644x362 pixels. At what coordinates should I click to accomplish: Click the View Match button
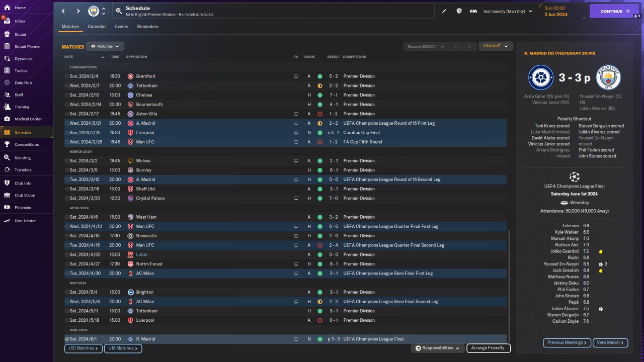pyautogui.click(x=610, y=343)
